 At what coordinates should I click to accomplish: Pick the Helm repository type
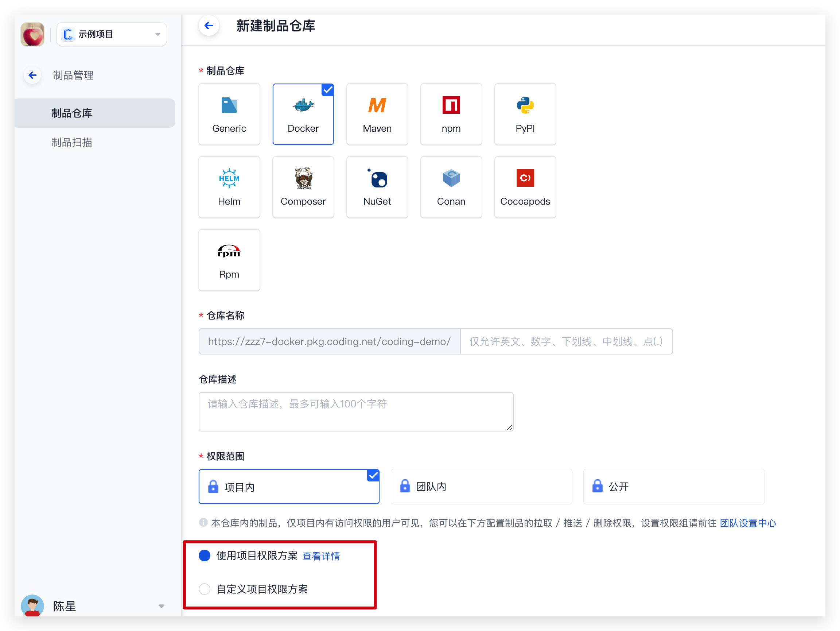(x=229, y=187)
